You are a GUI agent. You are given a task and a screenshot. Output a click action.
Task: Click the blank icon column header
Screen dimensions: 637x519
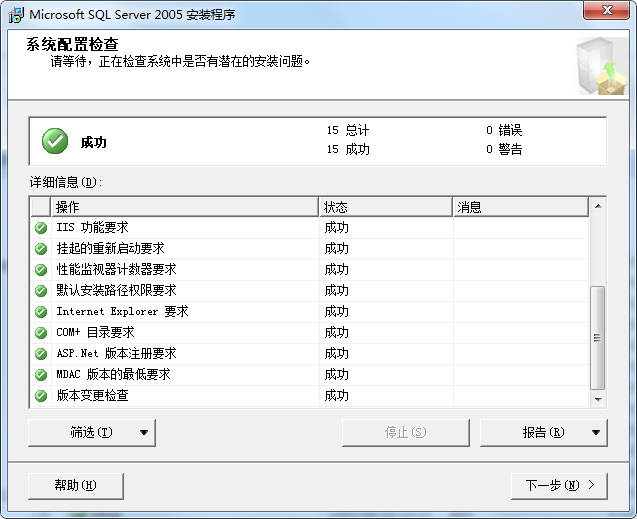(41, 207)
